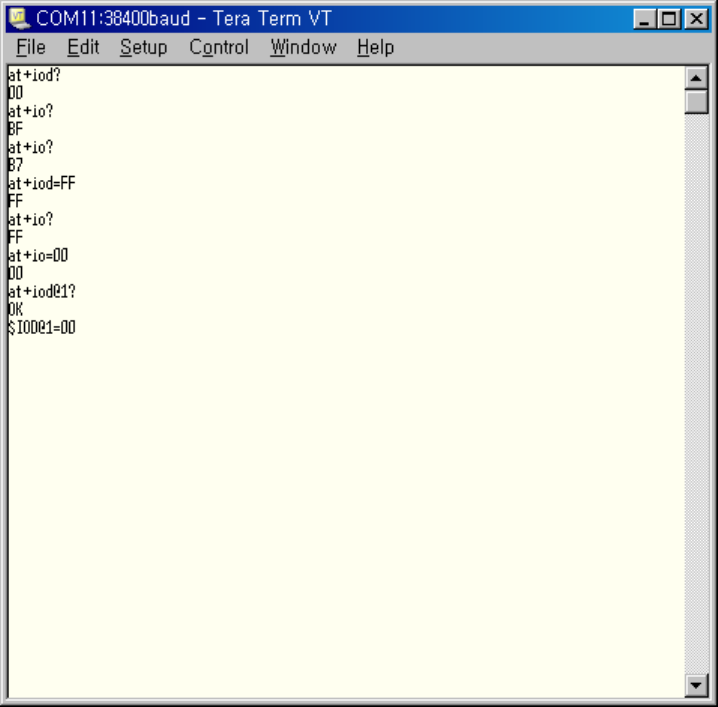The height and width of the screenshot is (707, 718).
Task: Maximize the Tera Term window
Action: pyautogui.click(x=669, y=19)
